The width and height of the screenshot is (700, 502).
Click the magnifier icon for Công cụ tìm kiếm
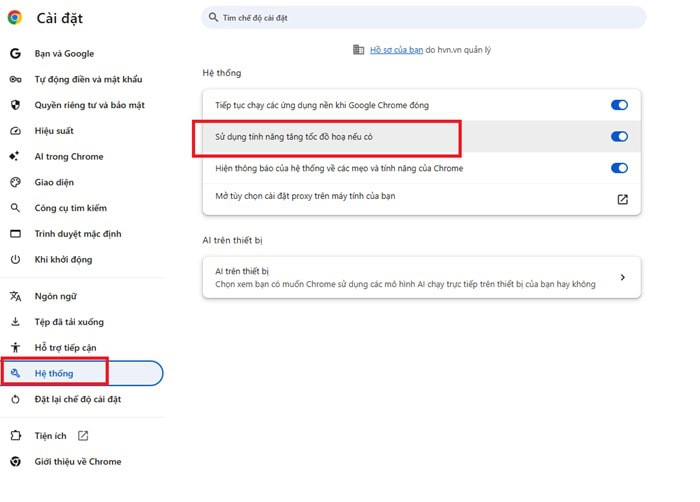(15, 208)
